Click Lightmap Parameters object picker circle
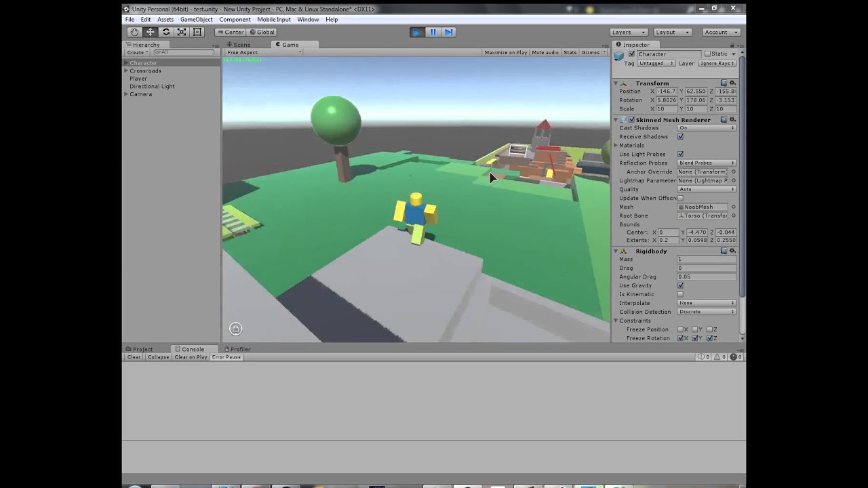This screenshot has height=488, width=868. click(733, 180)
